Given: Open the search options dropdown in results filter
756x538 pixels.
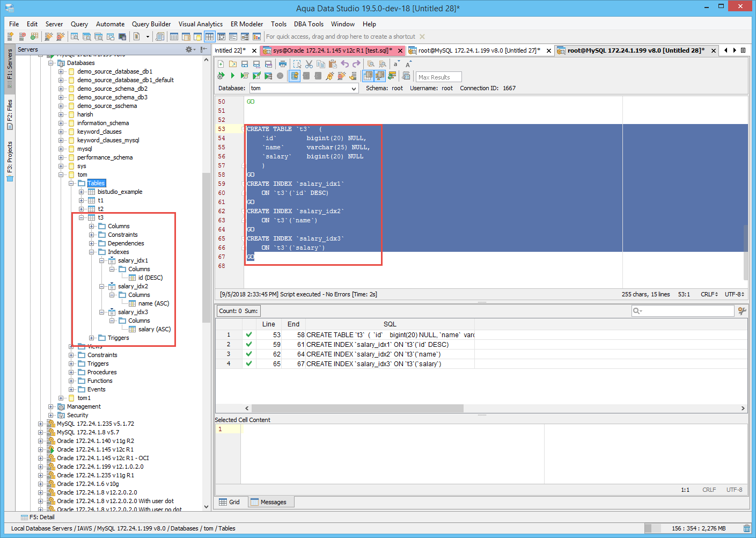Looking at the screenshot, I should (x=637, y=311).
